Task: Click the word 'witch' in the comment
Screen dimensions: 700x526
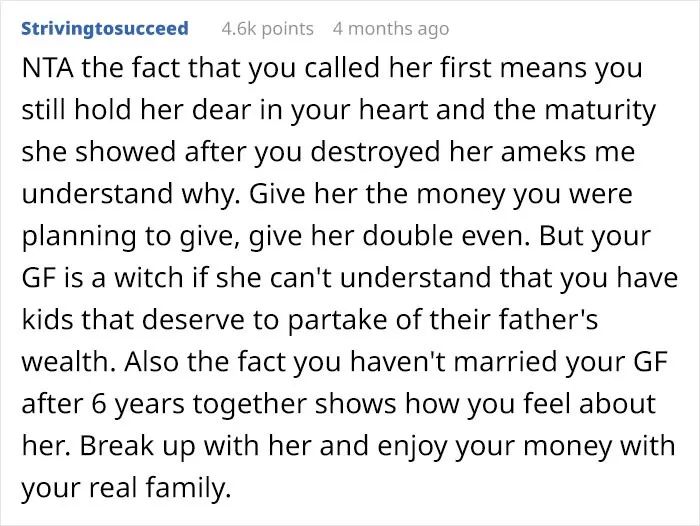Action: [x=149, y=278]
